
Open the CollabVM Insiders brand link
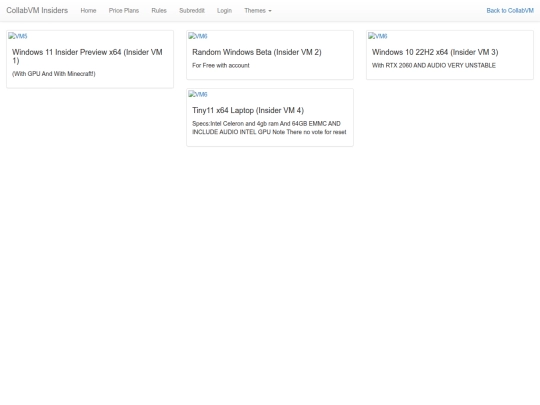pos(37,10)
